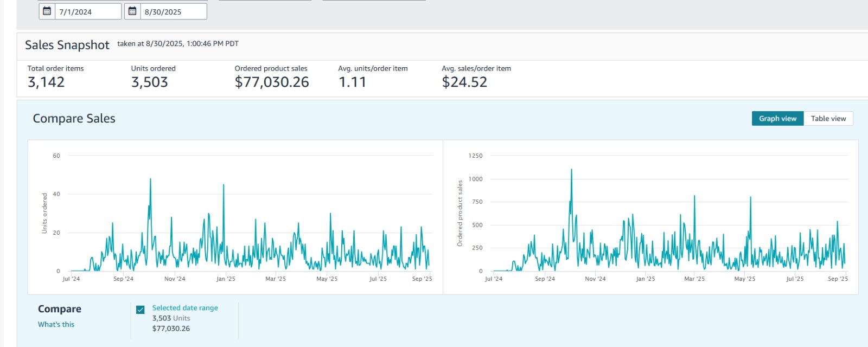The width and height of the screenshot is (868, 347).
Task: Click the Total order items value 3,142
Action: coord(46,82)
